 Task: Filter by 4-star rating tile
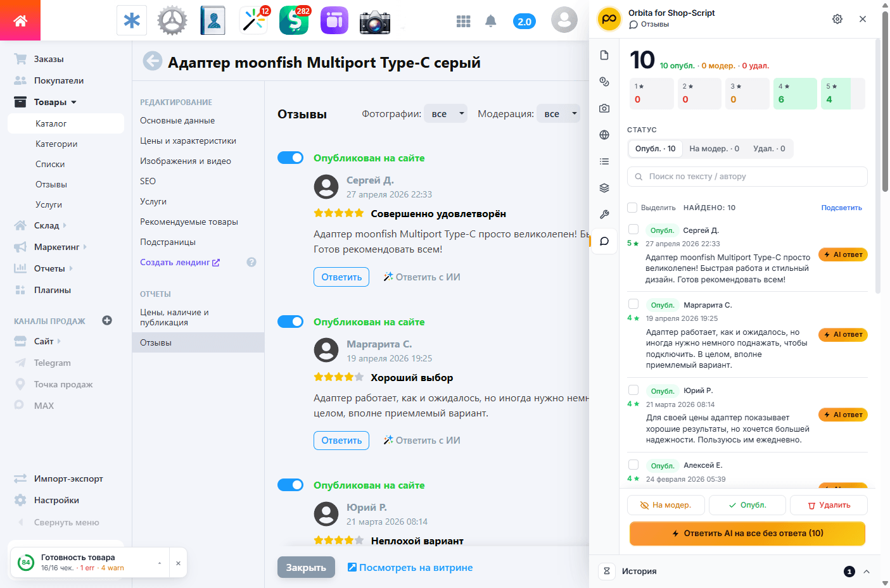click(795, 94)
